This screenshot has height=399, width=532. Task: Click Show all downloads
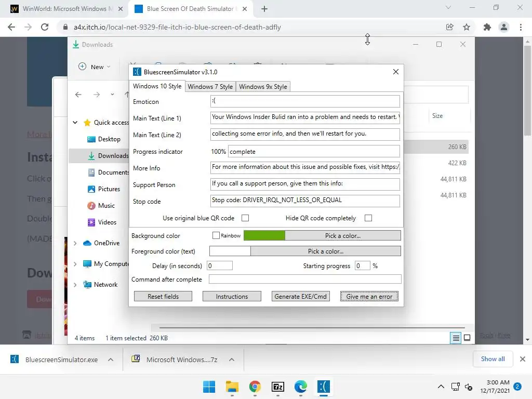493,359
